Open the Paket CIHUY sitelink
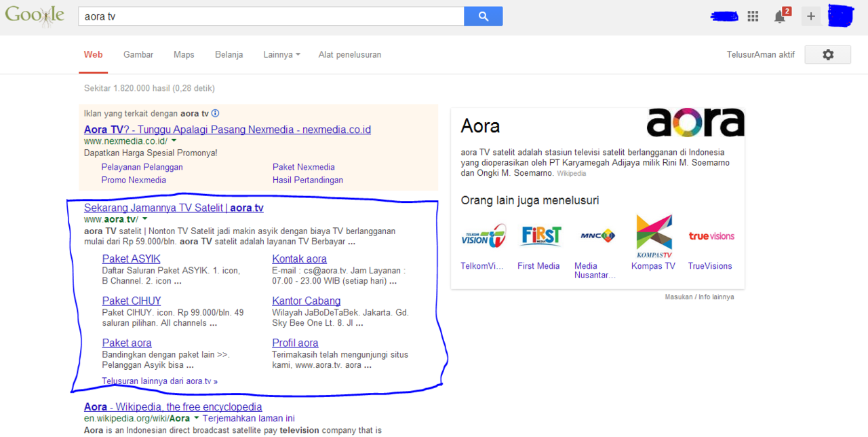This screenshot has height=437, width=868. click(132, 301)
